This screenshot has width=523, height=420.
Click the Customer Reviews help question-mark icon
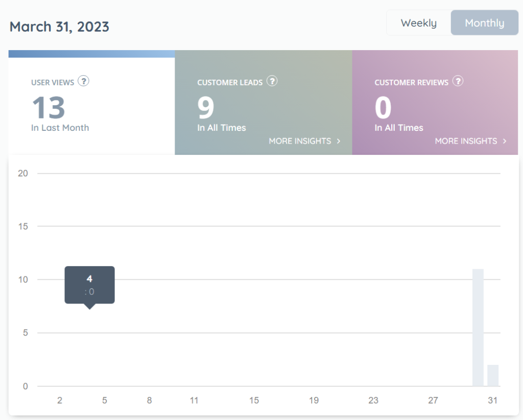tap(458, 81)
